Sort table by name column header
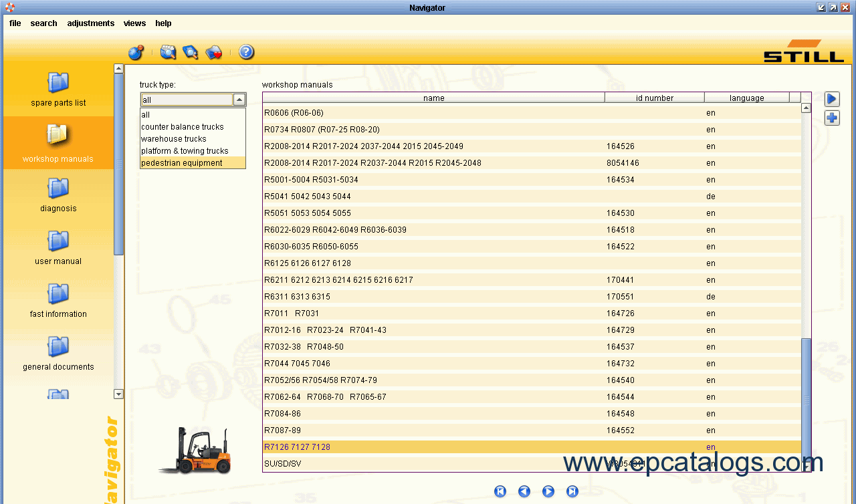This screenshot has height=504, width=856. pos(434,98)
